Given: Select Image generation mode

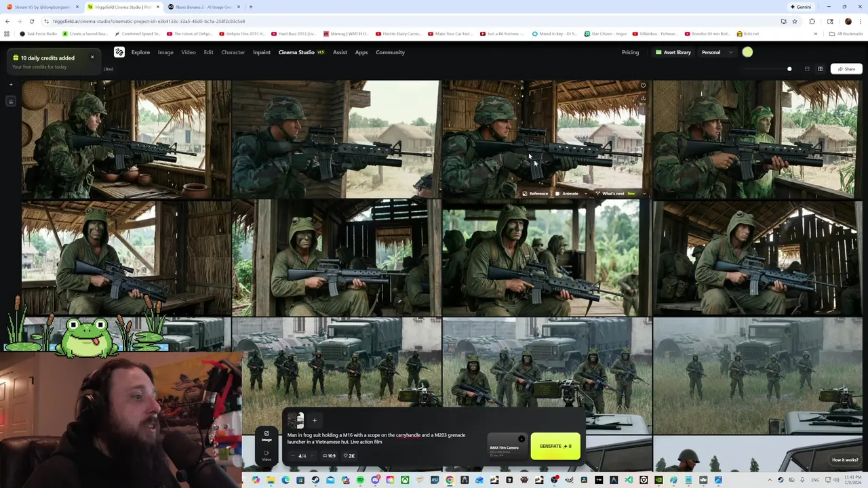Looking at the screenshot, I should tap(267, 436).
